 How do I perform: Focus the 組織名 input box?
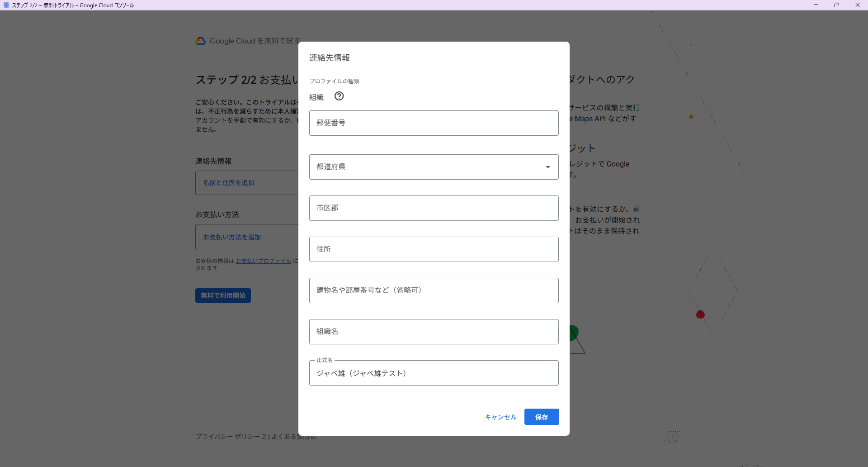click(434, 332)
